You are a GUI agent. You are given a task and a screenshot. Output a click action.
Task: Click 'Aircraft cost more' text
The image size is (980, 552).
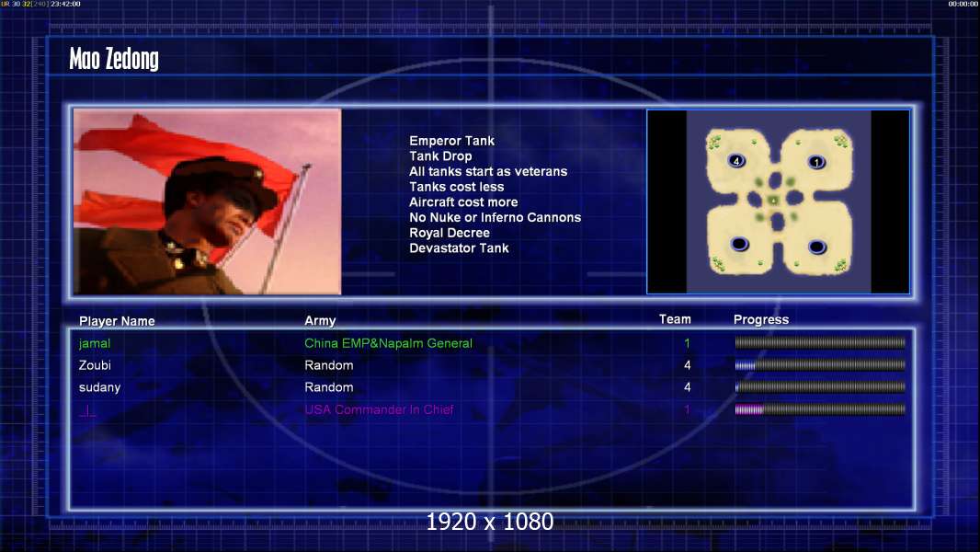pyautogui.click(x=463, y=201)
